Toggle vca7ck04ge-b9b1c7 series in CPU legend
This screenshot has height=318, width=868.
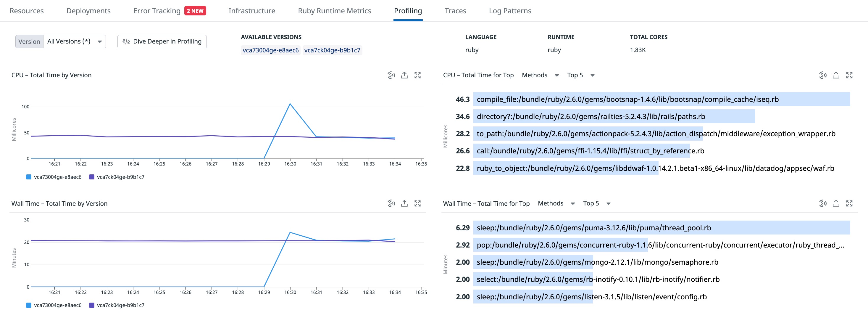tap(117, 177)
